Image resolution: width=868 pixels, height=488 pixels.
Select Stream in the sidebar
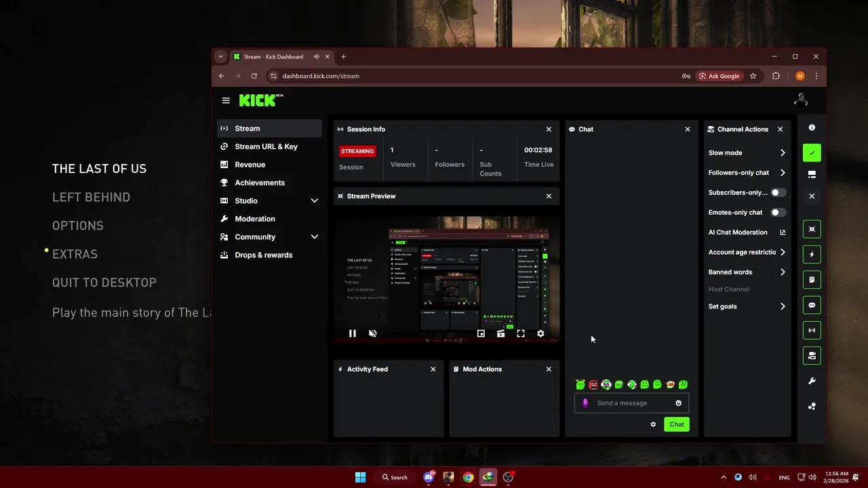point(269,128)
